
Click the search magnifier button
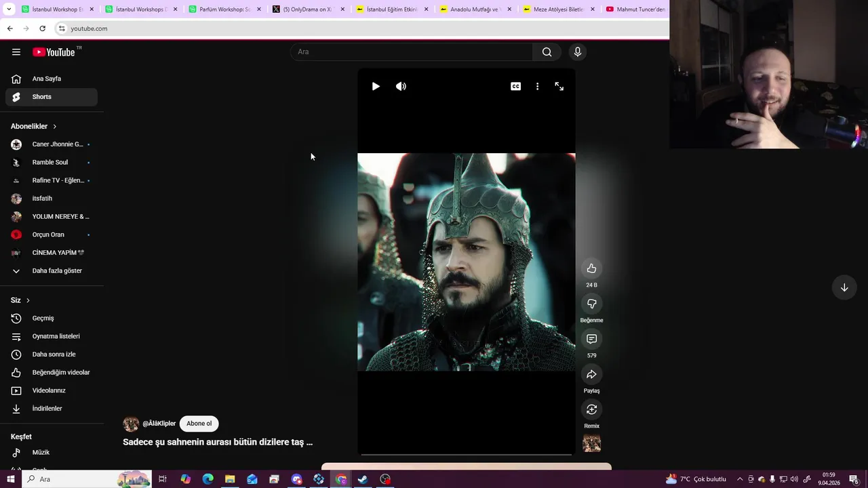(x=547, y=52)
